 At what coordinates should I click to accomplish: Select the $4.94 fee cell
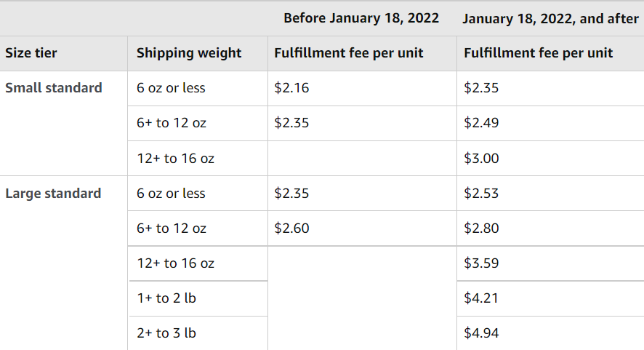481,333
